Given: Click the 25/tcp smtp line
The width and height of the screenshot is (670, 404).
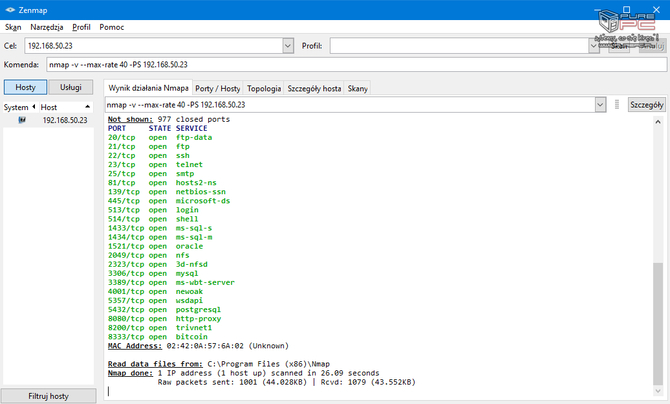Looking at the screenshot, I should [x=151, y=174].
